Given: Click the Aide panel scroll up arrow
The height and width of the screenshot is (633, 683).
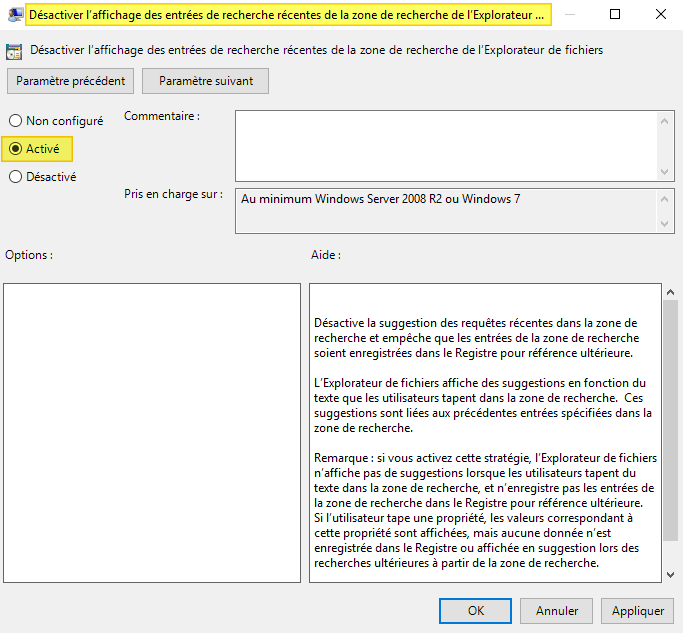Looking at the screenshot, I should coord(670,292).
